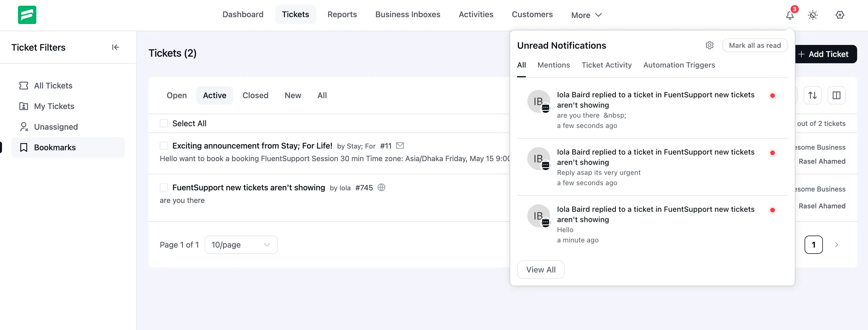Open ticket 'Exciting announcement from Stay; For Life!'
868x330 pixels.
[x=252, y=146]
